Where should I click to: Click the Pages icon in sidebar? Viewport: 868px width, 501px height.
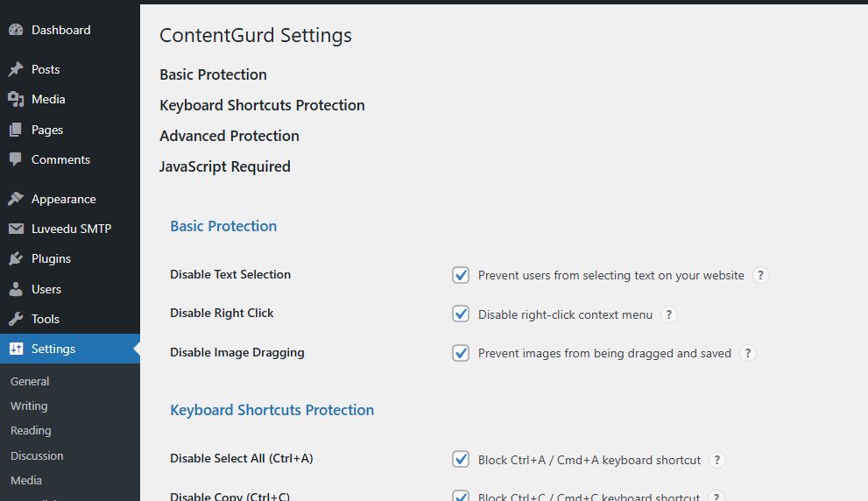16,130
